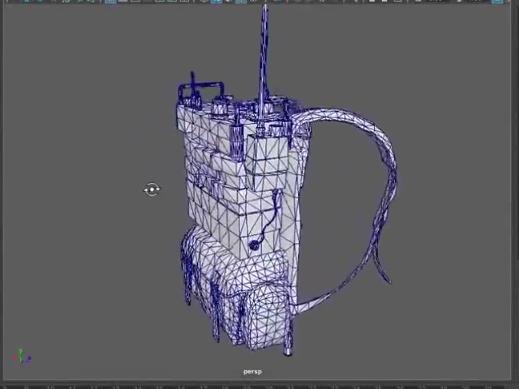
Task: Click the persp camera label in viewport
Action: 252,371
